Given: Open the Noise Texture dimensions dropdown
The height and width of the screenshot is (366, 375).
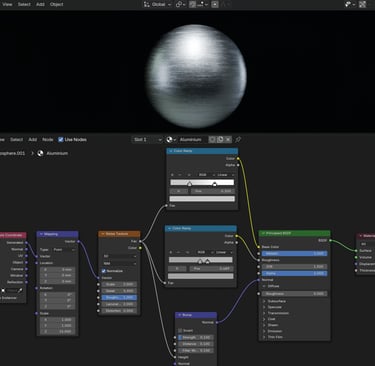Looking at the screenshot, I should [119, 256].
